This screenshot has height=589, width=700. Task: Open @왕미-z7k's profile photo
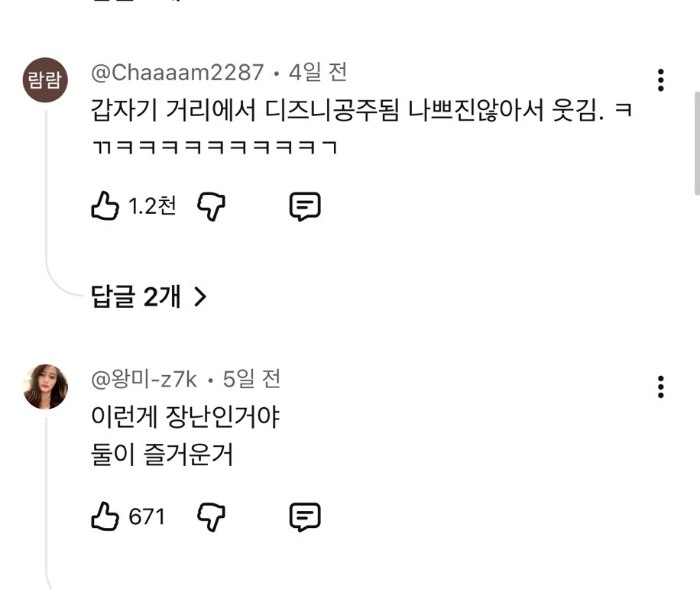pyautogui.click(x=45, y=387)
